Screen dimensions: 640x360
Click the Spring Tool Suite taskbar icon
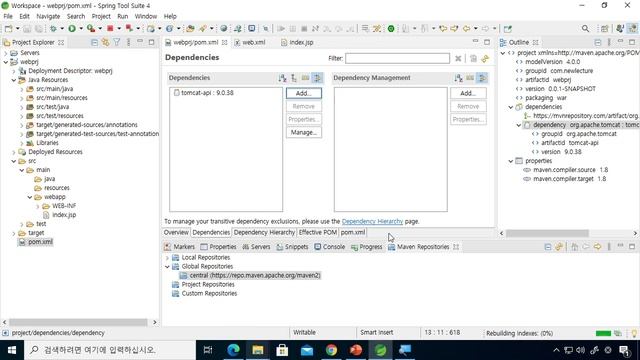pyautogui.click(x=380, y=350)
